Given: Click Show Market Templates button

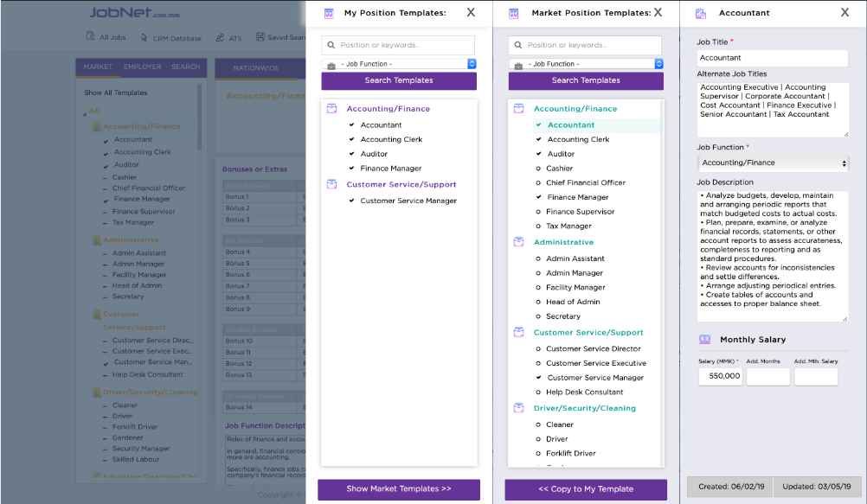Looking at the screenshot, I should pyautogui.click(x=399, y=489).
